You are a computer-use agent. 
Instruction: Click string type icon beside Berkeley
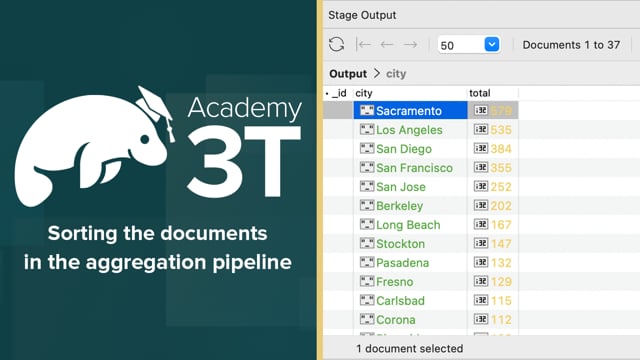coord(367,205)
